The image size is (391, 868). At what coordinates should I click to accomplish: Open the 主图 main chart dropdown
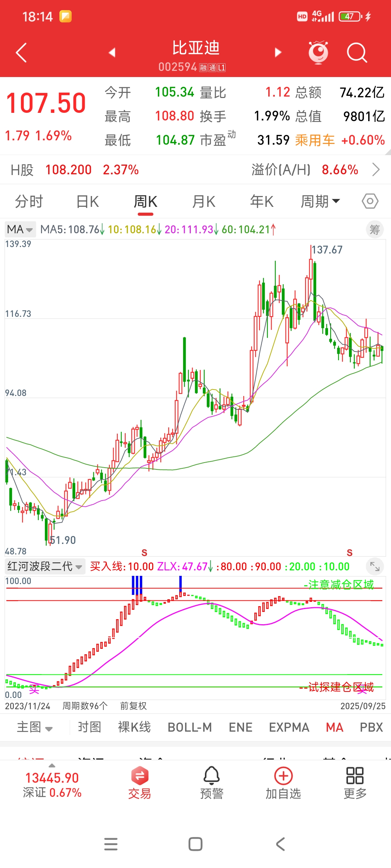coord(35,727)
